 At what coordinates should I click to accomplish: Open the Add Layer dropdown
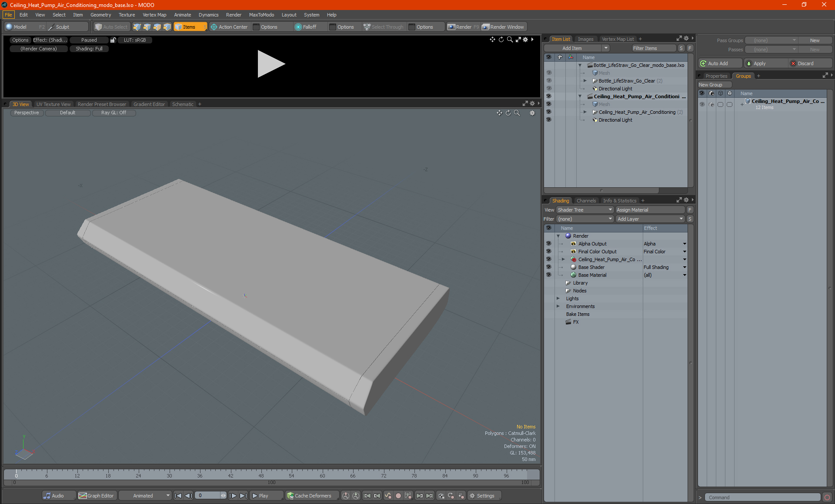[x=650, y=219]
